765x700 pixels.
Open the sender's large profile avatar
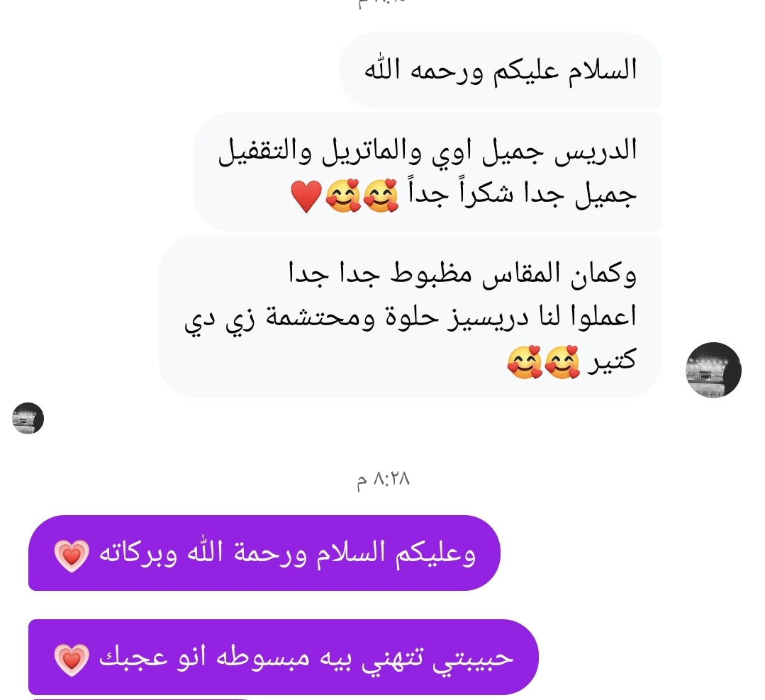tap(713, 370)
